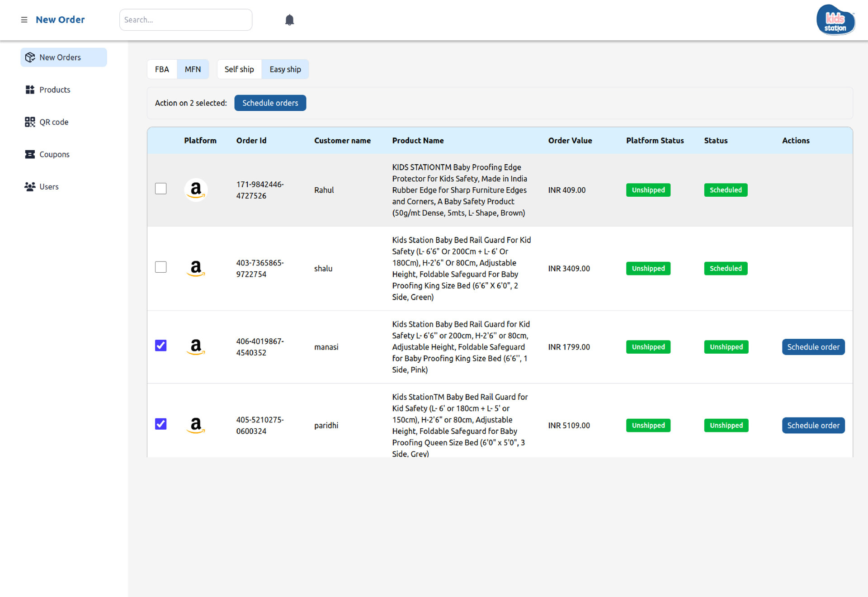
Task: Check the box for Rahul's order
Action: (161, 189)
